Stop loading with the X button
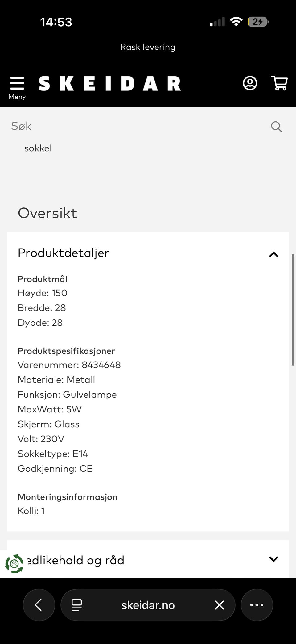296x644 pixels. click(x=219, y=605)
